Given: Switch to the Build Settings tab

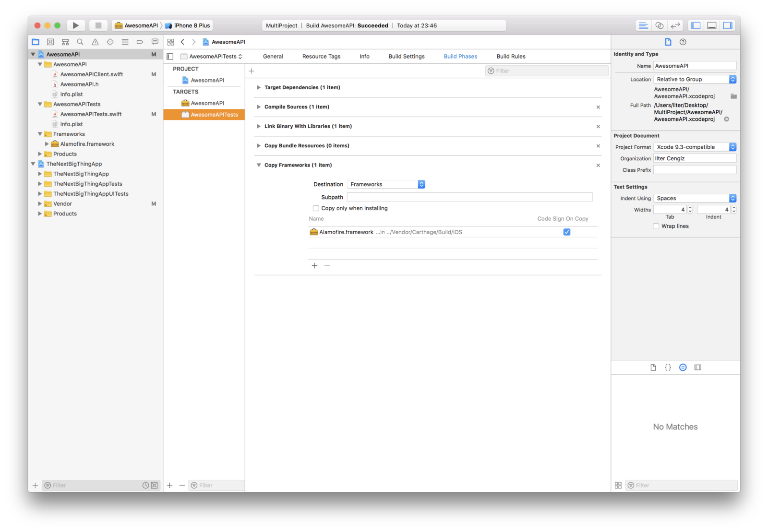Looking at the screenshot, I should pos(407,57).
